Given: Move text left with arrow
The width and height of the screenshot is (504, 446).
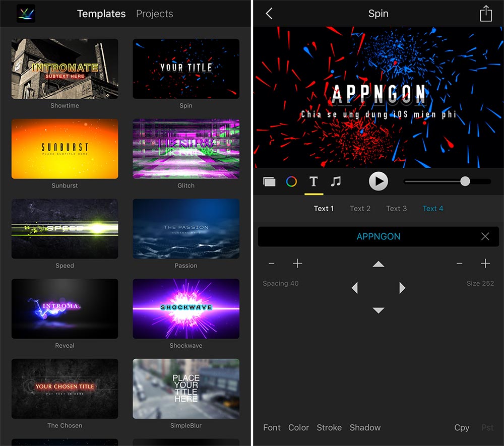Looking at the screenshot, I should coord(355,288).
